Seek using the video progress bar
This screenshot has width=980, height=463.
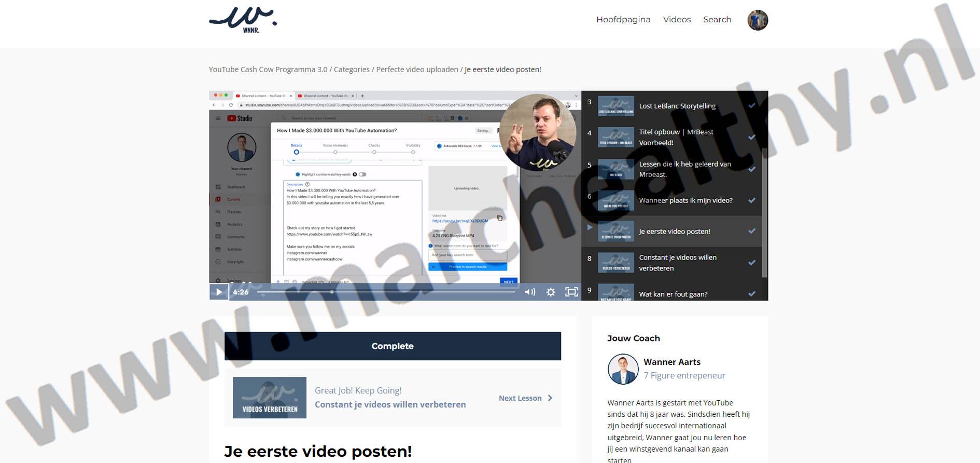click(386, 292)
